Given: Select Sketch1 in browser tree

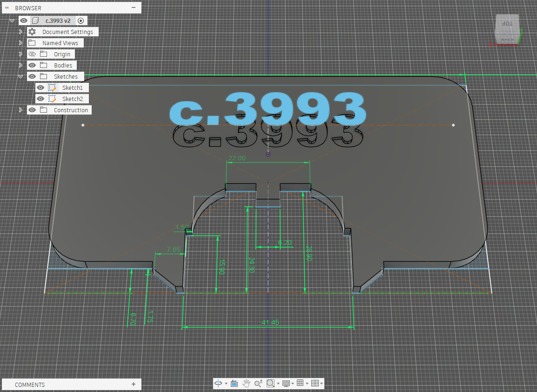Looking at the screenshot, I should coord(73,88).
